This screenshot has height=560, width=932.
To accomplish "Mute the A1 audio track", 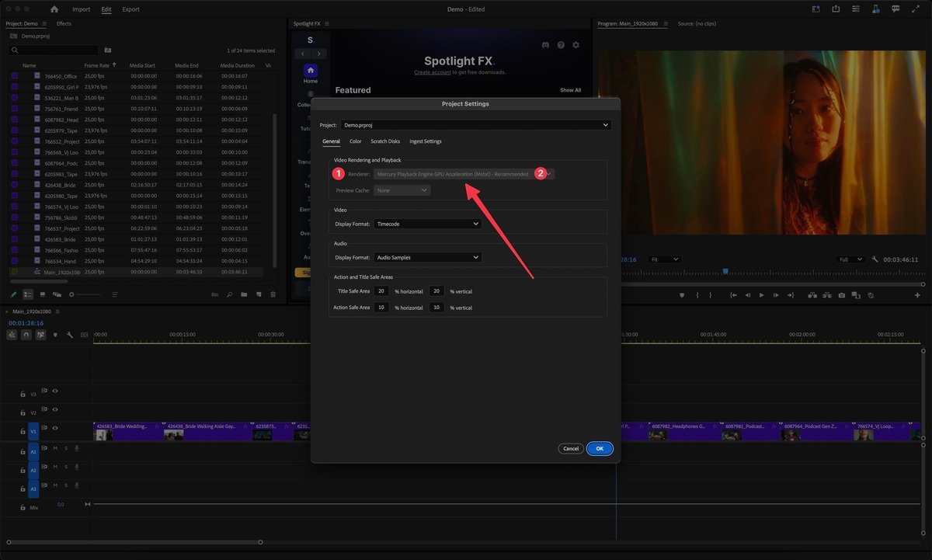I will point(55,448).
